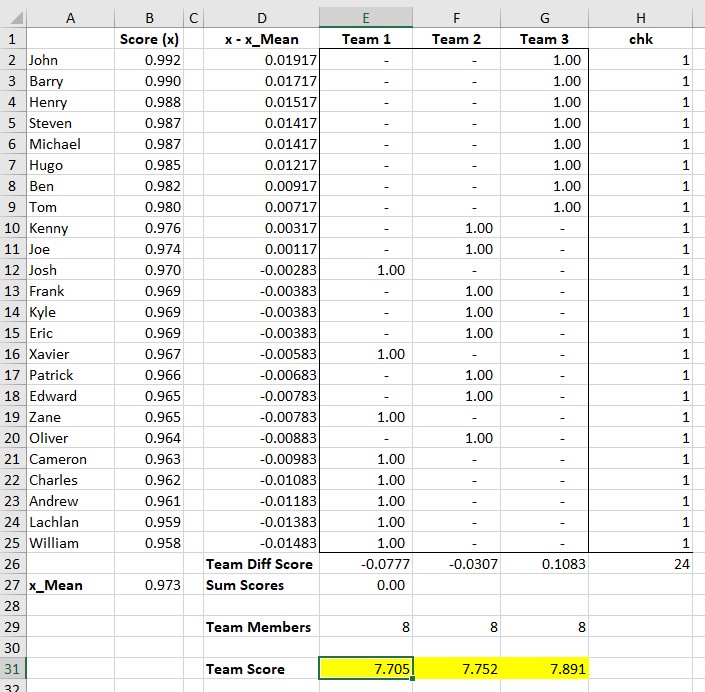Select the "Team 1" header cell

click(x=366, y=39)
